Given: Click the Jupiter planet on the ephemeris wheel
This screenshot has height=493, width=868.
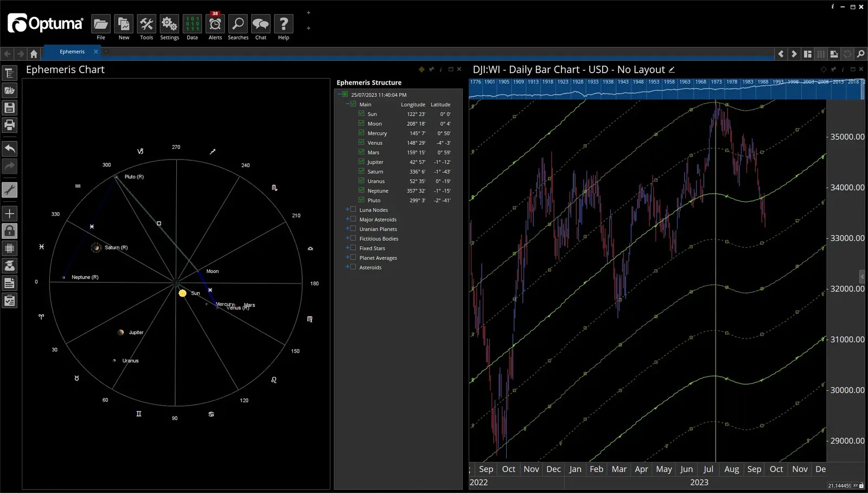Looking at the screenshot, I should [x=121, y=332].
